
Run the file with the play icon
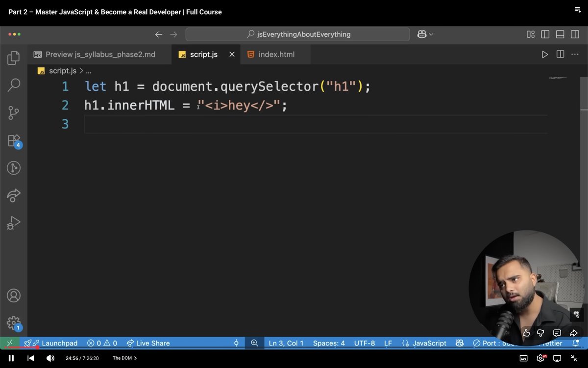tap(545, 54)
